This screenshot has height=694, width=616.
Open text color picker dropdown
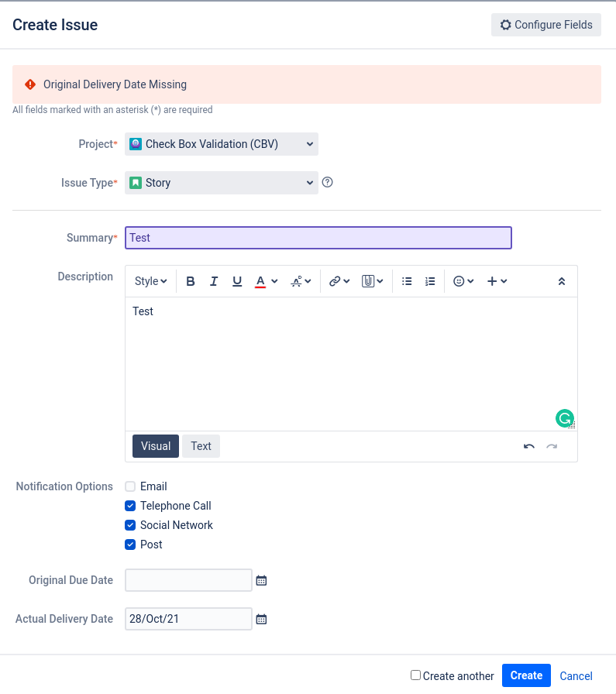[274, 281]
